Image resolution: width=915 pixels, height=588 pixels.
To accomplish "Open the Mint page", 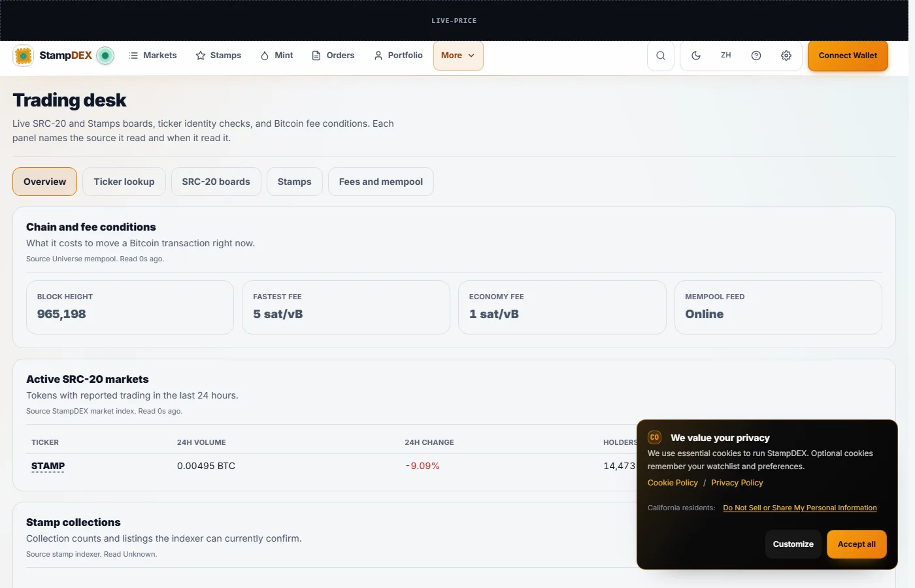I will tap(276, 56).
